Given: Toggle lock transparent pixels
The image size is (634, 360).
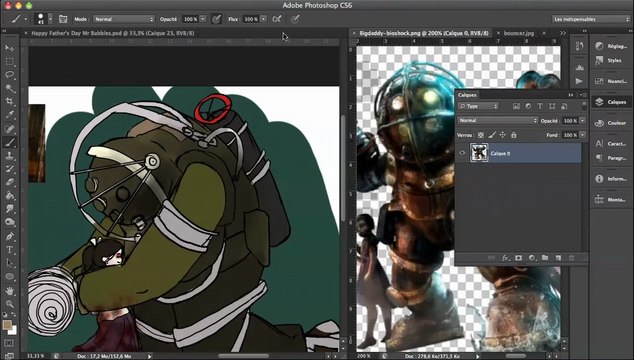Looking at the screenshot, I should (481, 135).
